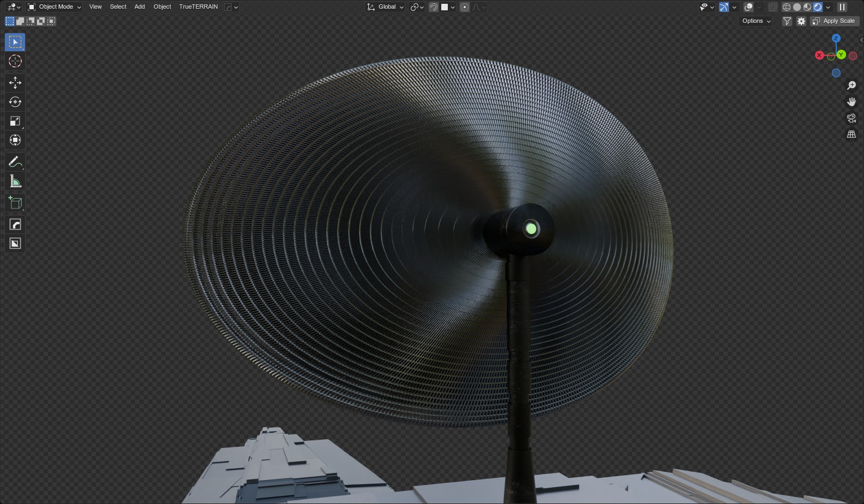Click the Y axis on the navigation gizmo

point(842,55)
